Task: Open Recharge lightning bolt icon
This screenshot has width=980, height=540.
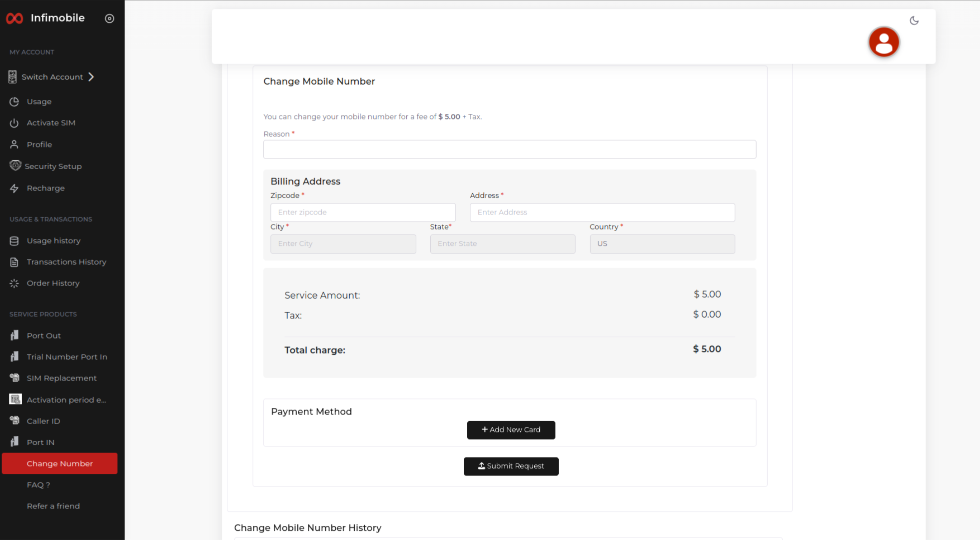Action: click(x=14, y=188)
